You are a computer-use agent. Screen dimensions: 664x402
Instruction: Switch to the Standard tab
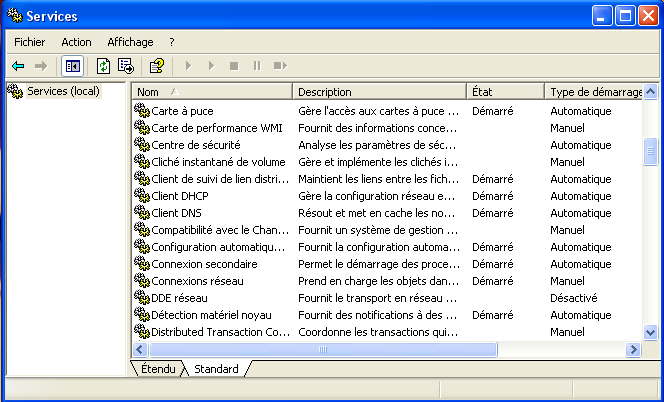(216, 369)
